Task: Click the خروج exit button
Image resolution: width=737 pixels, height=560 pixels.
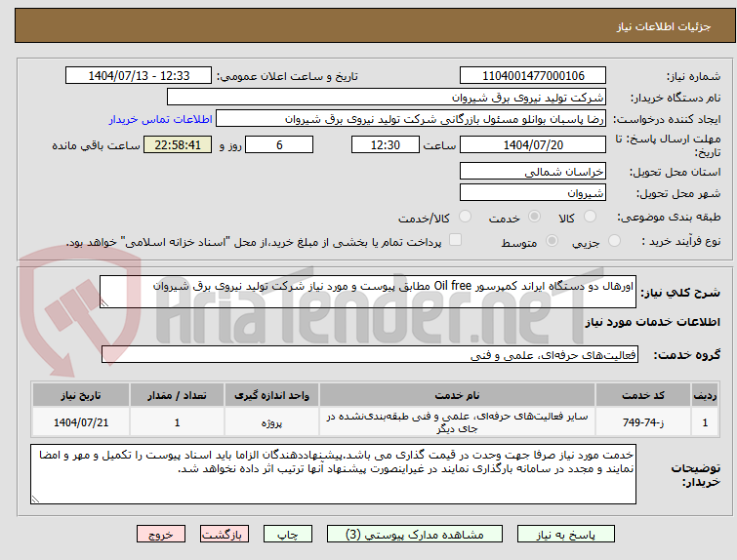Action: point(161,535)
